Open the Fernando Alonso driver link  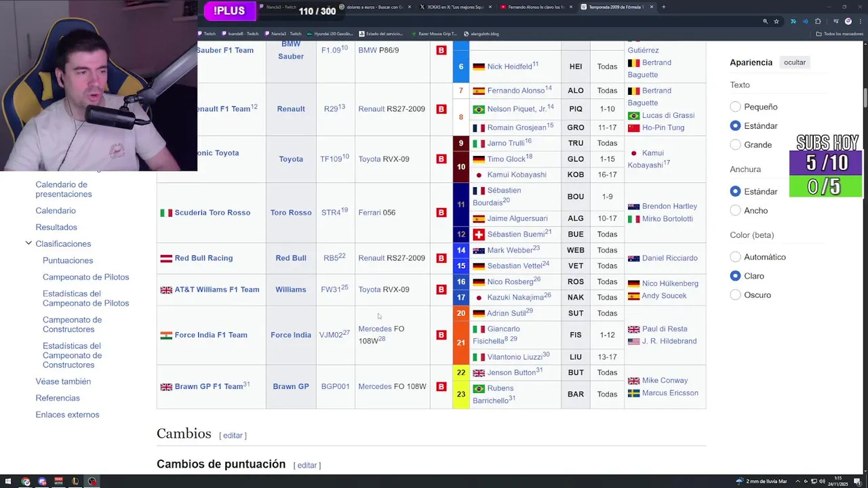tap(516, 91)
